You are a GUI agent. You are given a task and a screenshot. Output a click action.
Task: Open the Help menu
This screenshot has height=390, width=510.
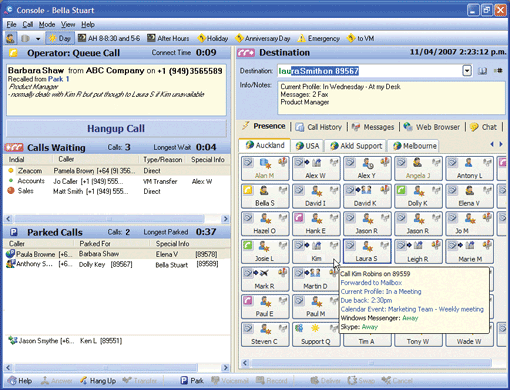tap(88, 24)
